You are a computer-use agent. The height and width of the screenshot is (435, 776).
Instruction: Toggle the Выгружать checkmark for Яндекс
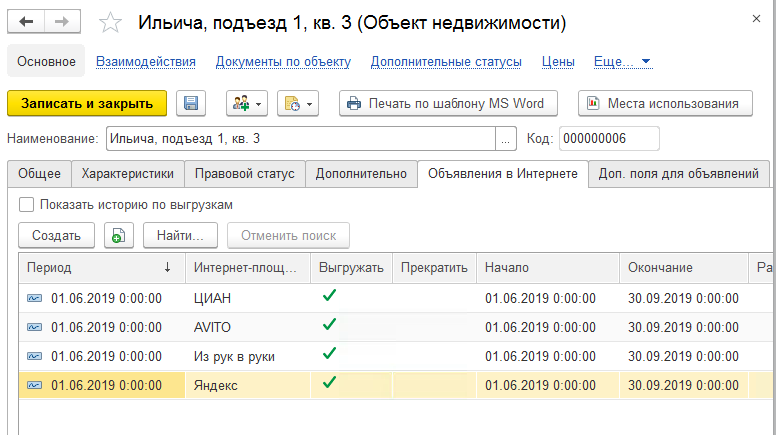[329, 383]
